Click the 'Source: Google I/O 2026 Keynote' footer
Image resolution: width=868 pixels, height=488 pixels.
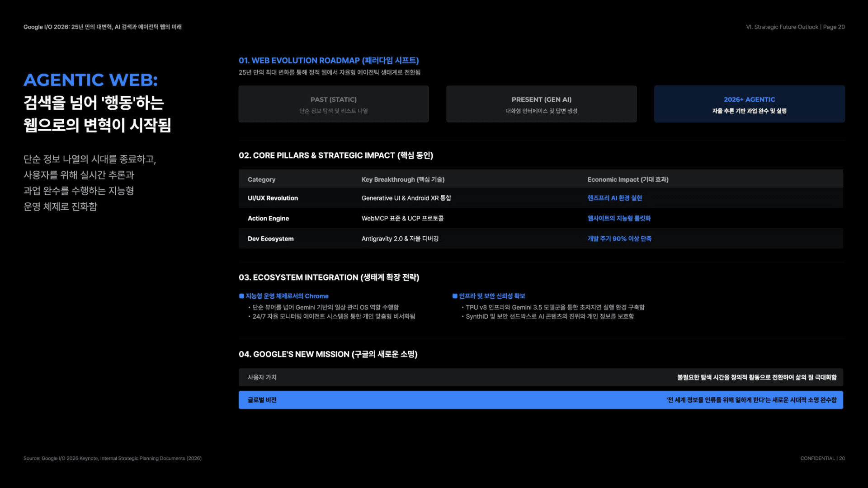click(x=113, y=458)
